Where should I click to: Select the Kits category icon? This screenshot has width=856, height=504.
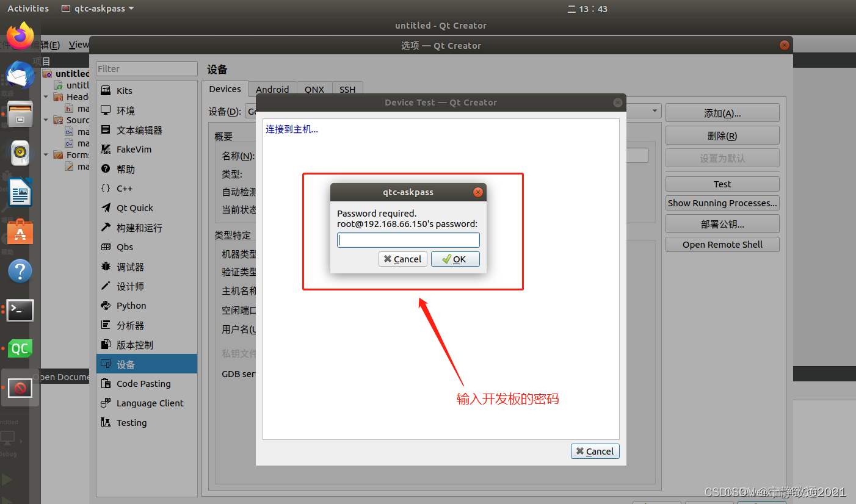coord(106,90)
